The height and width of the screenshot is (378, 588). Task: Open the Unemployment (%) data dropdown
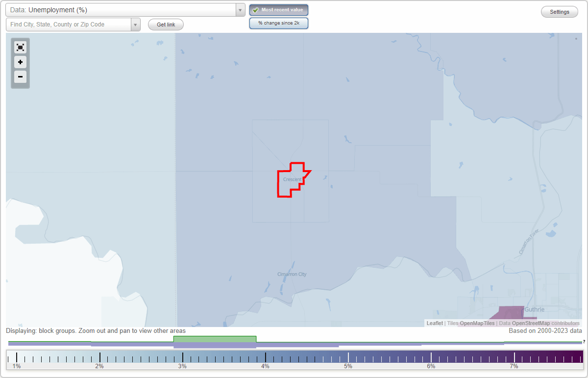[x=122, y=10]
